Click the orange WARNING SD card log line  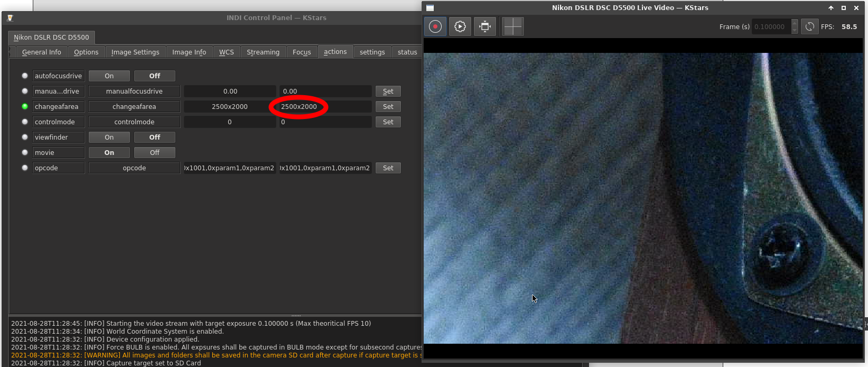coord(216,355)
